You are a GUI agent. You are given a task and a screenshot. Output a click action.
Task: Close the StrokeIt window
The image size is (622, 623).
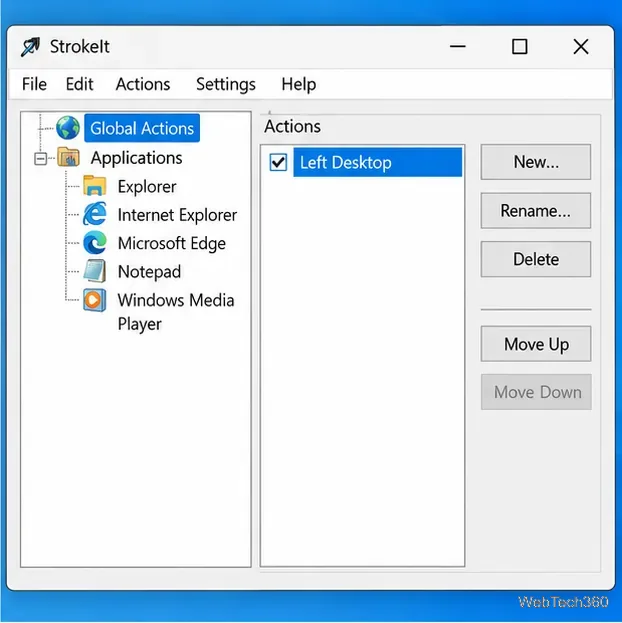(581, 46)
